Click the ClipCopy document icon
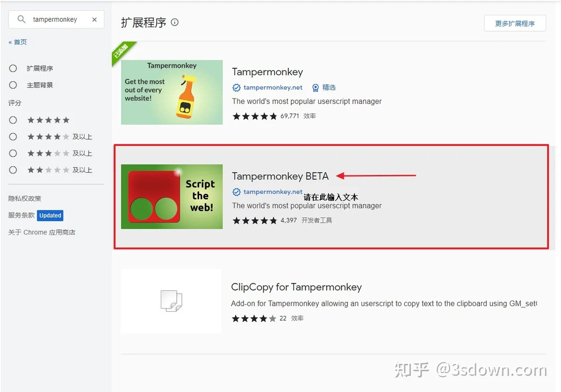 pyautogui.click(x=171, y=301)
